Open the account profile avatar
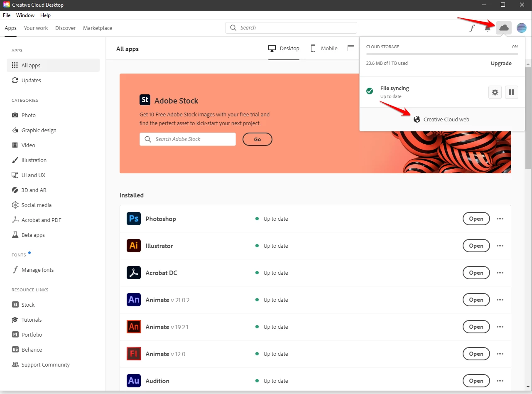Viewport: 532px width, 394px height. (522, 28)
